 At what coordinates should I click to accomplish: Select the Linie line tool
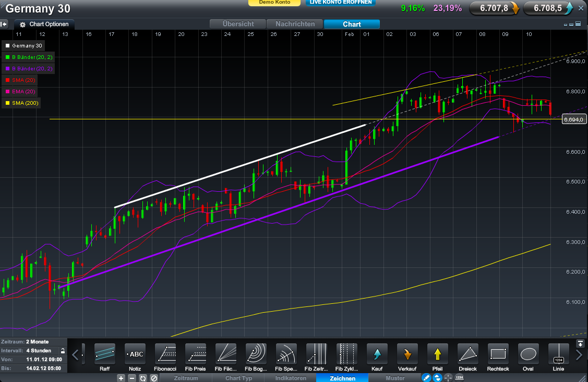pos(558,358)
